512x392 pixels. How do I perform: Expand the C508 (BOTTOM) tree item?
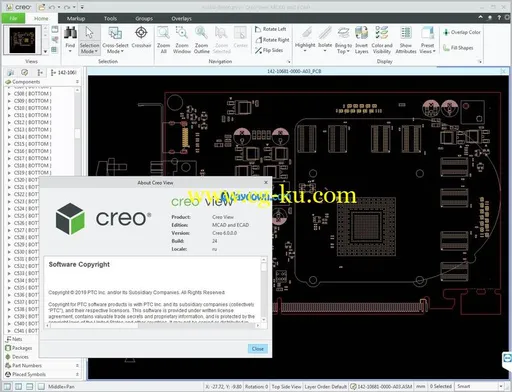tap(9, 94)
